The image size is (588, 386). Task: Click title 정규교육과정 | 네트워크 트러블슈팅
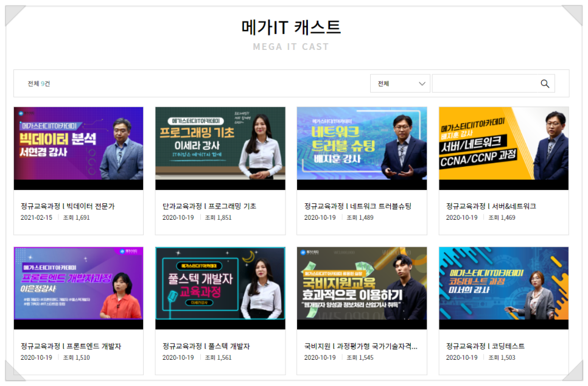point(358,206)
